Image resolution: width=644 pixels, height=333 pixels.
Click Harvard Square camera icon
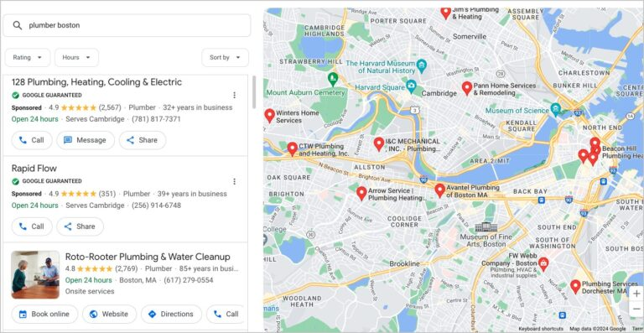[x=411, y=86]
